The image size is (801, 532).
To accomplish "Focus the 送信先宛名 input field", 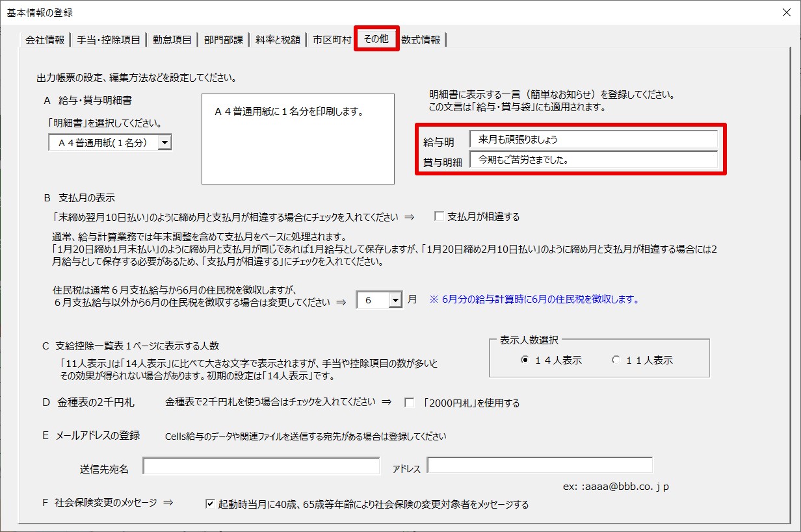I will [x=261, y=466].
